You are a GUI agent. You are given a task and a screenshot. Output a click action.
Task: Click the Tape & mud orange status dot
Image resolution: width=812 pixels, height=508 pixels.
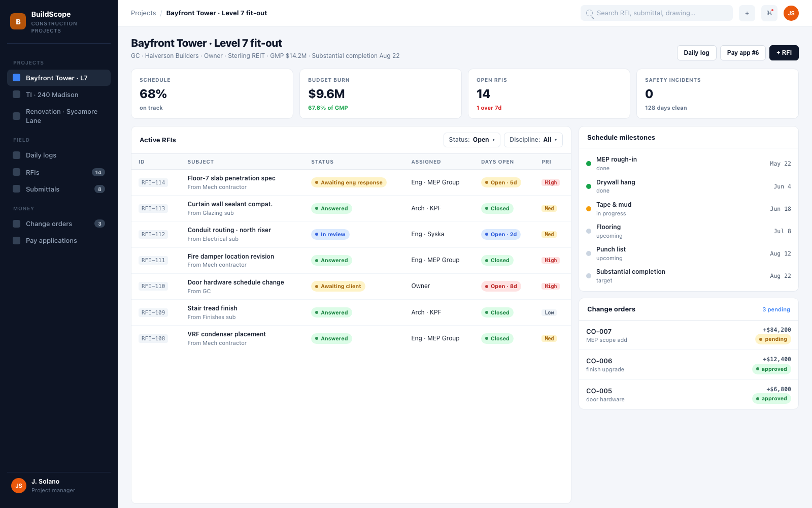click(589, 209)
